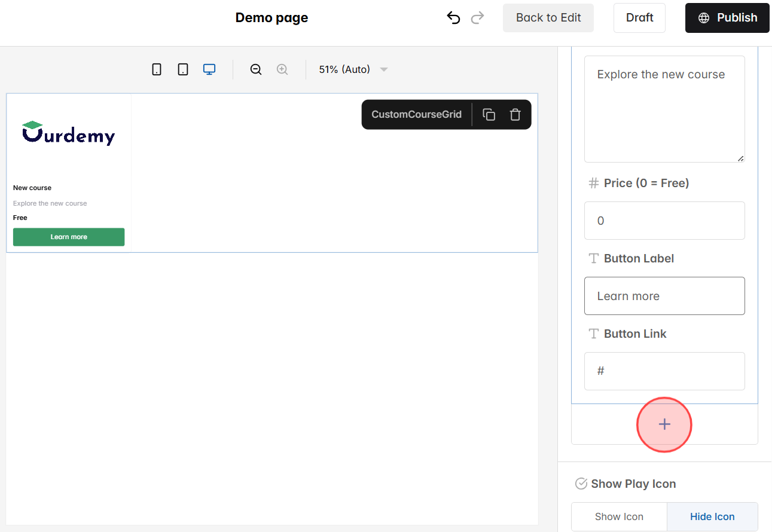Click the Price input field
Viewport: 772px width, 532px height.
click(664, 221)
